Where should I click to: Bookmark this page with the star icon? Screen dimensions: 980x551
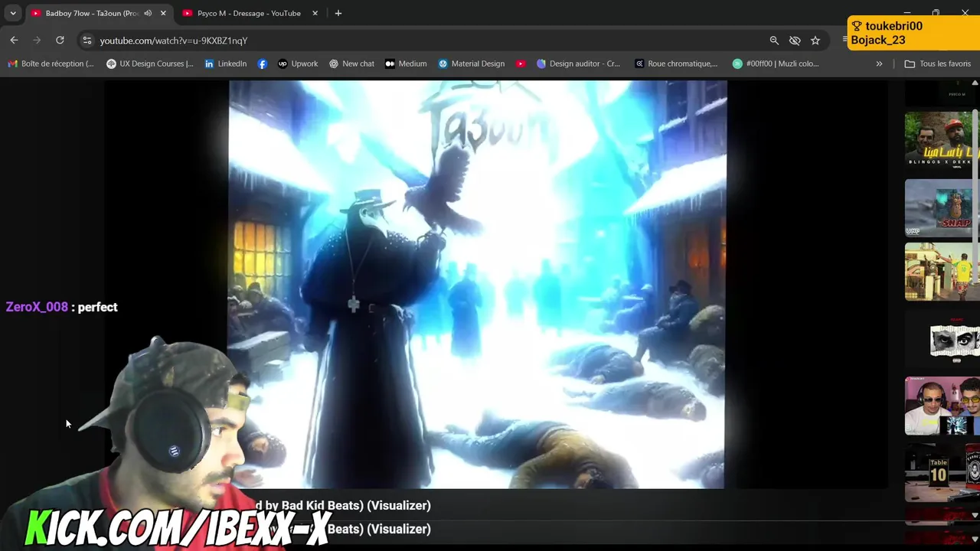click(x=815, y=41)
